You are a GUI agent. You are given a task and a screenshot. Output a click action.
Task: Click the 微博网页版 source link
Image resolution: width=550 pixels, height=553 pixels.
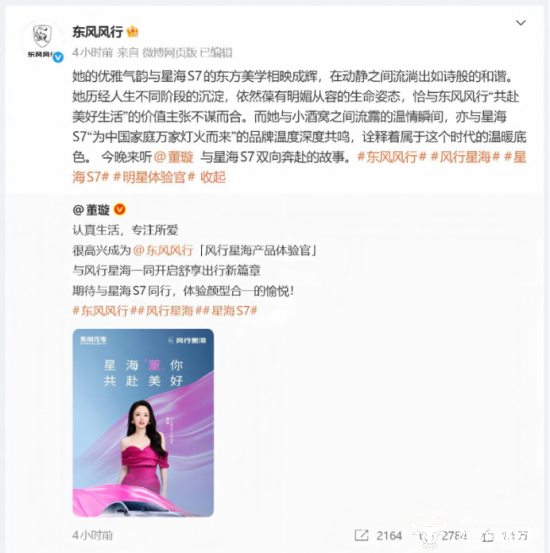pos(169,53)
